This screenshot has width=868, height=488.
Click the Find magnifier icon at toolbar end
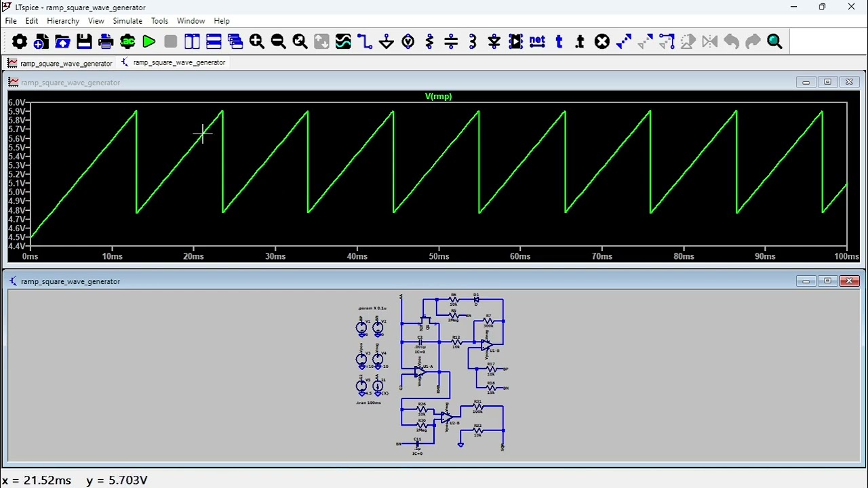[775, 42]
